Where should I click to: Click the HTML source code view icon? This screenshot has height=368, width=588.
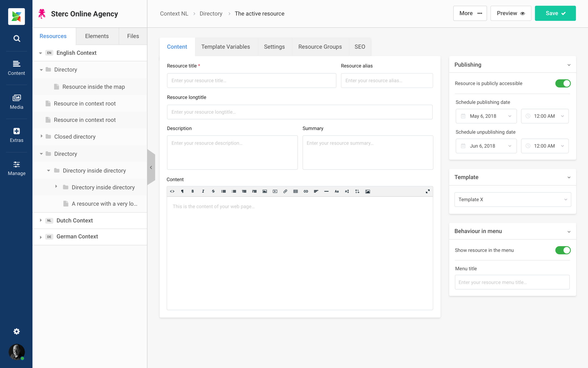(x=172, y=191)
